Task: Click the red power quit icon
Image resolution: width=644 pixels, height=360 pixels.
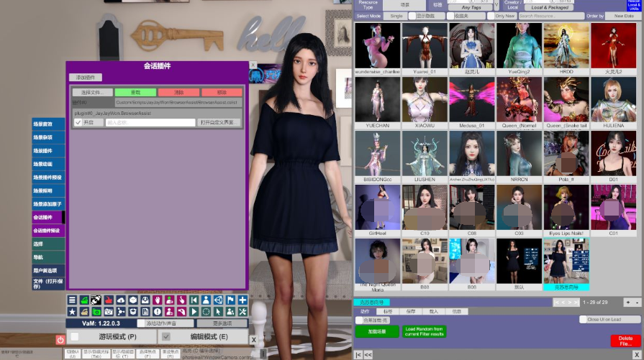Action: coord(60,339)
